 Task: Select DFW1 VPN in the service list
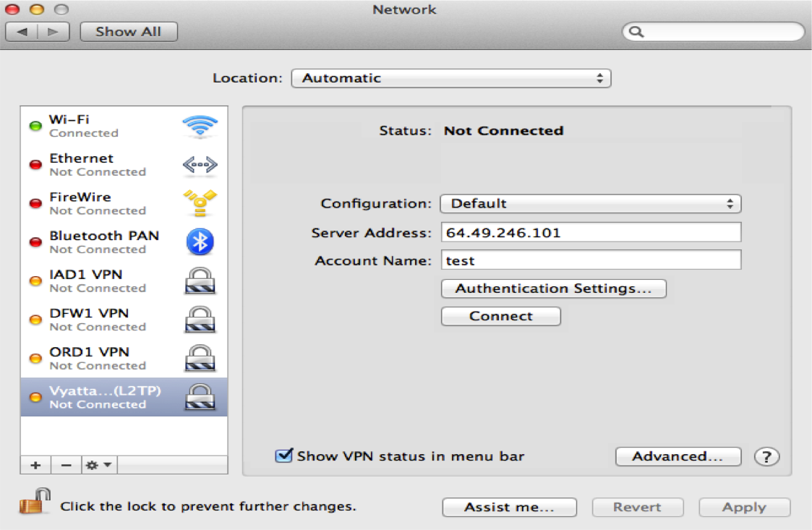(124, 320)
